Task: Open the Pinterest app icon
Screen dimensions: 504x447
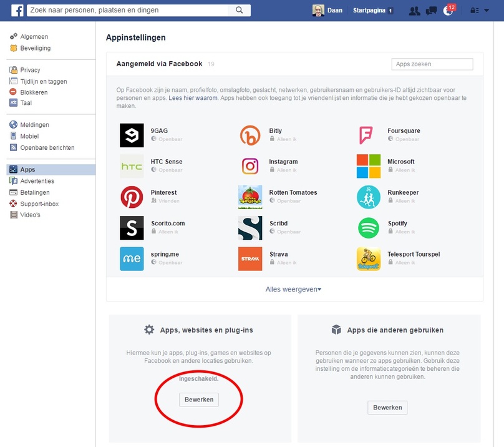Action: point(132,197)
